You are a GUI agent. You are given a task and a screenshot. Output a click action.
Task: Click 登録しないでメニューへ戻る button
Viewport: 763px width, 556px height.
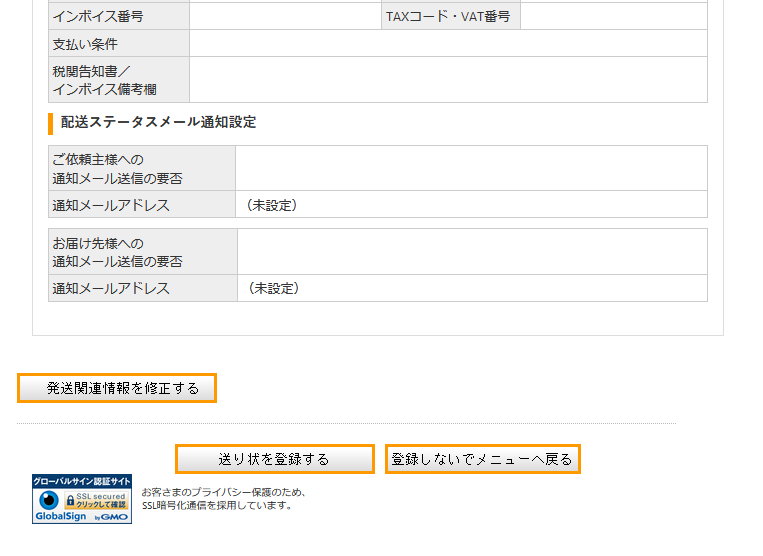(483, 459)
